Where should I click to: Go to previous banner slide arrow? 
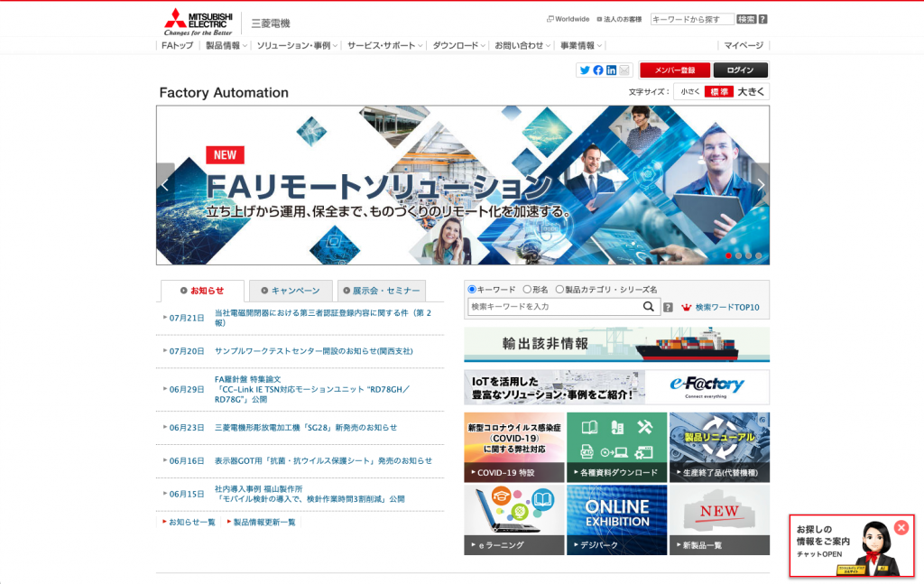pyautogui.click(x=166, y=185)
